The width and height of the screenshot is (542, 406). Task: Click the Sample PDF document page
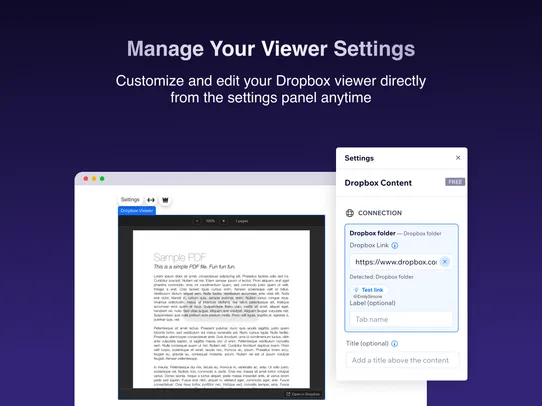[x=221, y=309]
